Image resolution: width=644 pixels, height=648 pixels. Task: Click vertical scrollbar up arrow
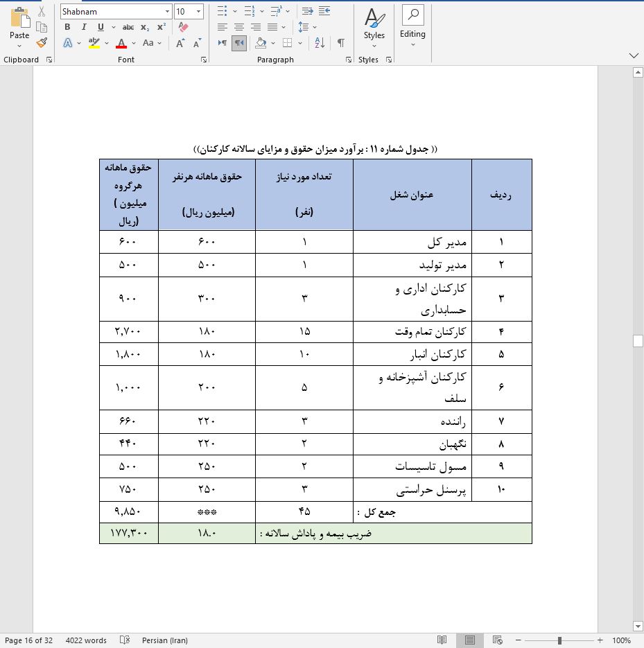click(x=638, y=73)
